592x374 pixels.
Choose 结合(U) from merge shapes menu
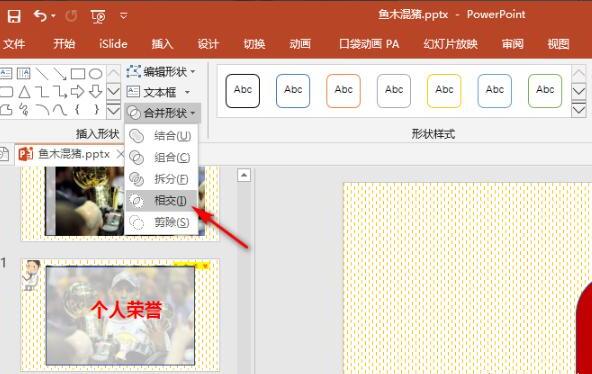161,136
